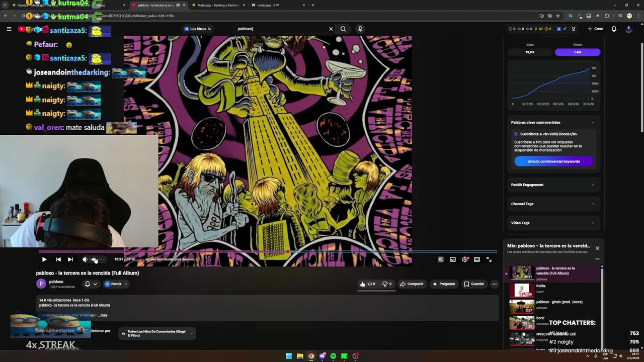The image size is (644, 362).
Task: Open the 'Remix' dropdown
Action: point(116,284)
